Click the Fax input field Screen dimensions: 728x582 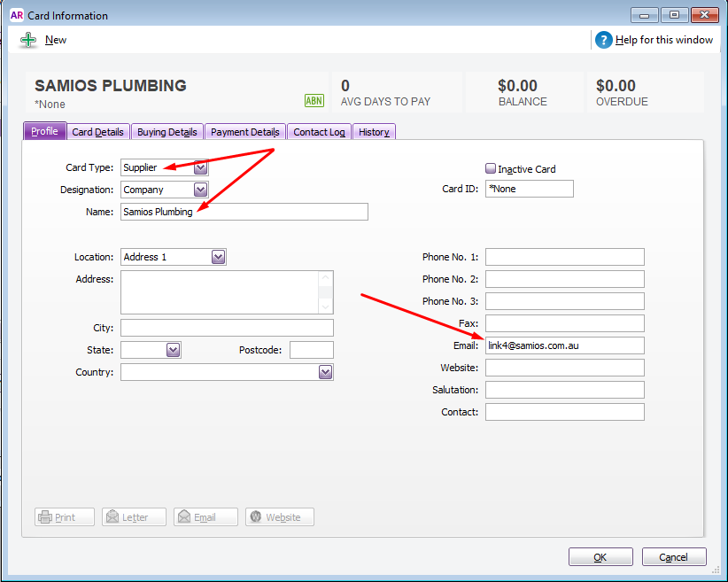[x=565, y=323]
